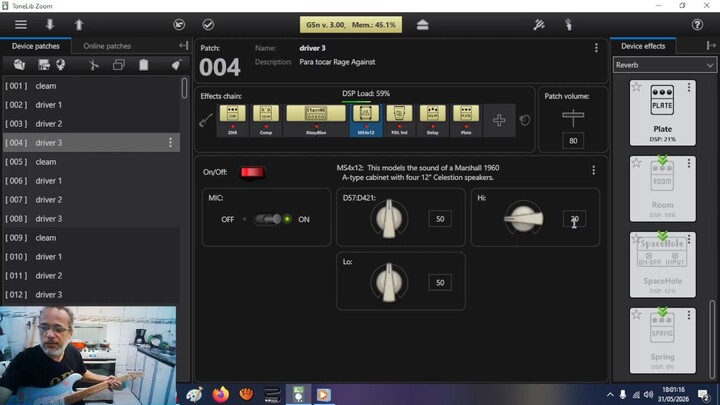The height and width of the screenshot is (405, 720).
Task: Open Spring effect card three-dot menu
Action: pyautogui.click(x=689, y=315)
